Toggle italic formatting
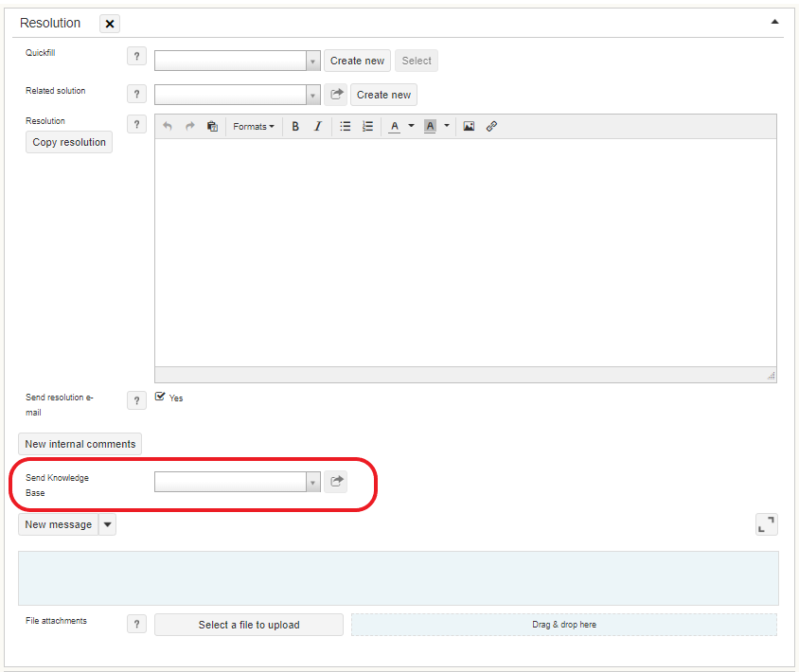This screenshot has width=799, height=672. click(x=318, y=126)
